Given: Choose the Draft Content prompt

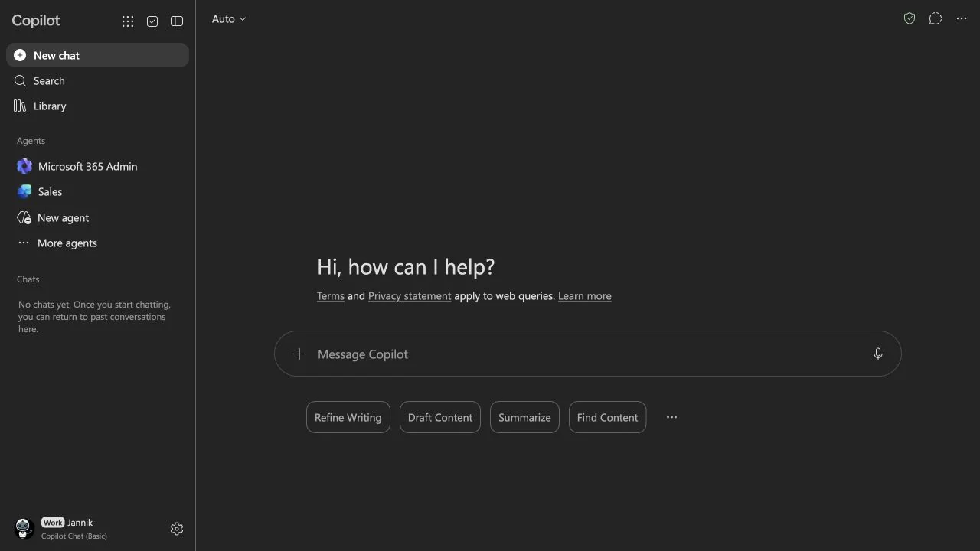Looking at the screenshot, I should click(x=440, y=417).
